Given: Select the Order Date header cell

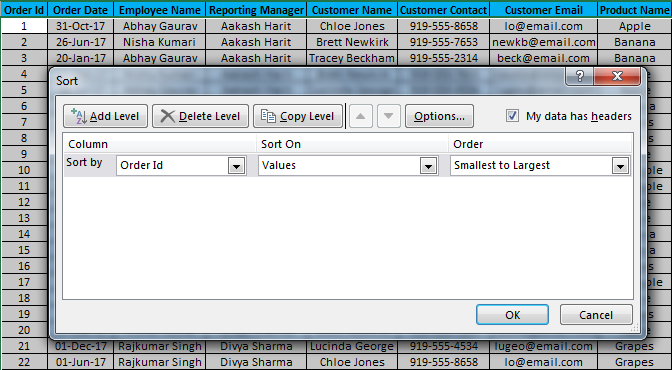Looking at the screenshot, I should coord(81,9).
